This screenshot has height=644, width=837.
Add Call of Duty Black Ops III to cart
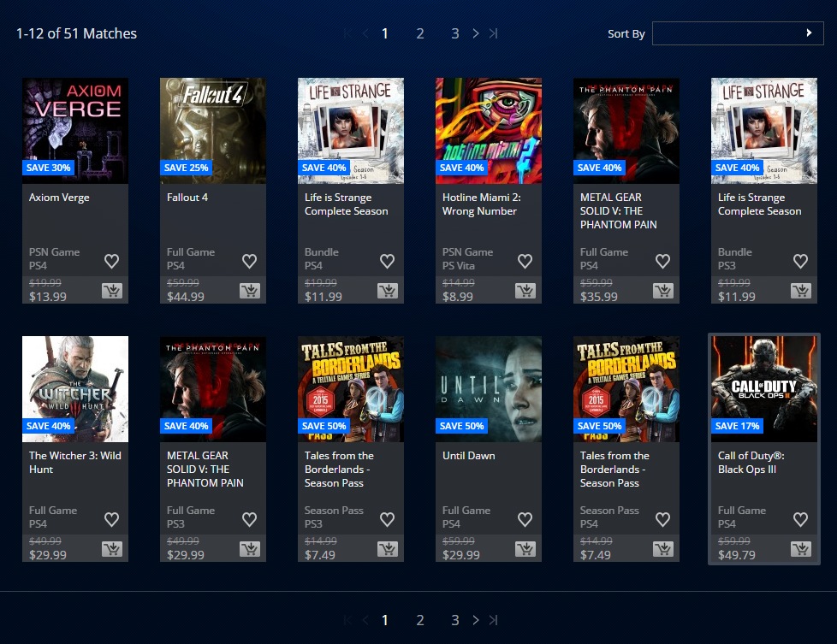coord(800,549)
